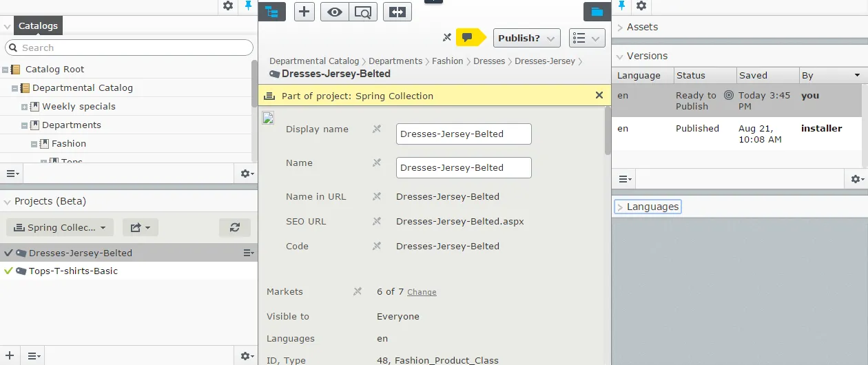868x365 pixels.
Task: Open the project export share dropdown
Action: point(141,227)
